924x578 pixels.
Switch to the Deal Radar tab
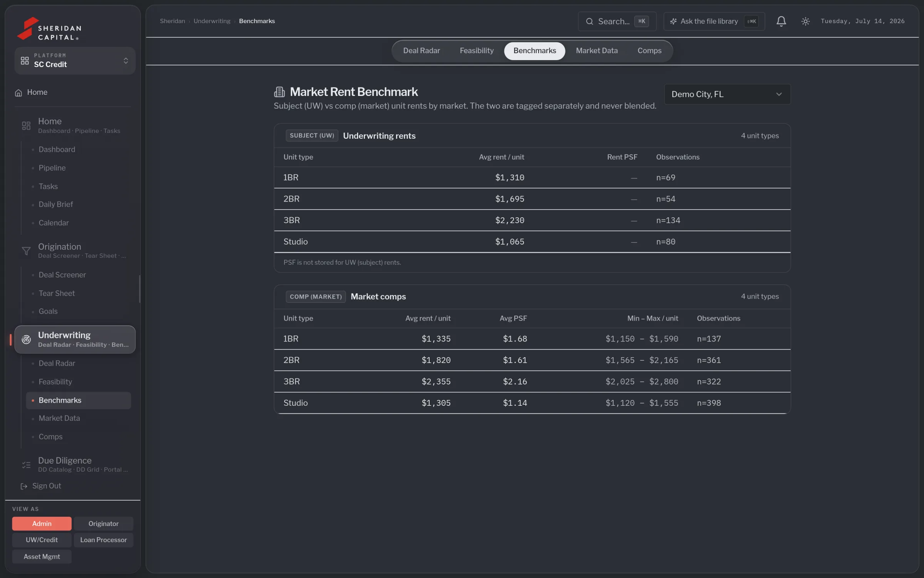[421, 51]
